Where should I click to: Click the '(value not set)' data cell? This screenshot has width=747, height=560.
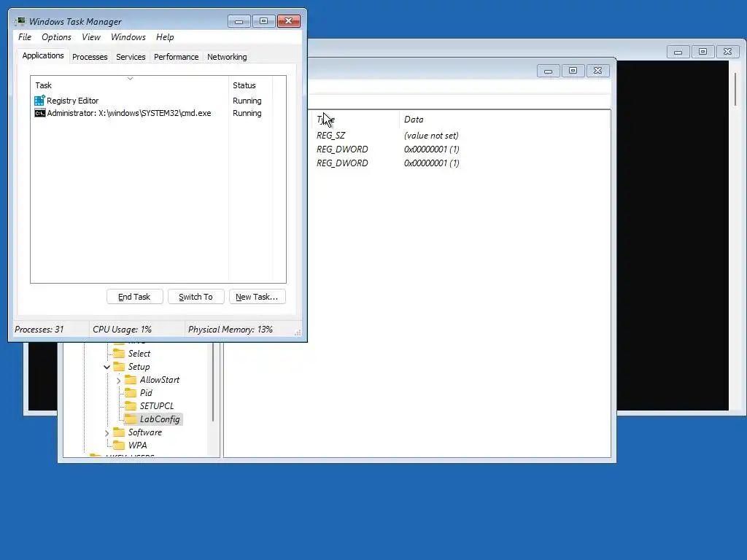pos(431,135)
